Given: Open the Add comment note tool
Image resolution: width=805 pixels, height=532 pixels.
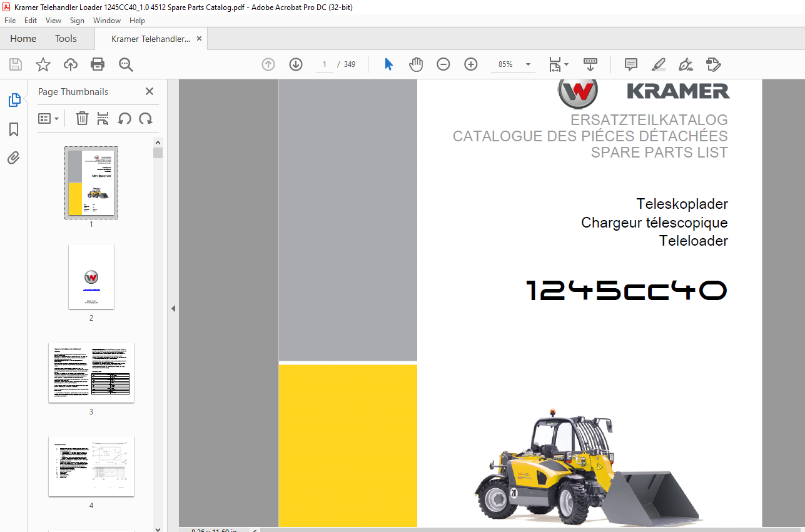Looking at the screenshot, I should click(x=631, y=64).
